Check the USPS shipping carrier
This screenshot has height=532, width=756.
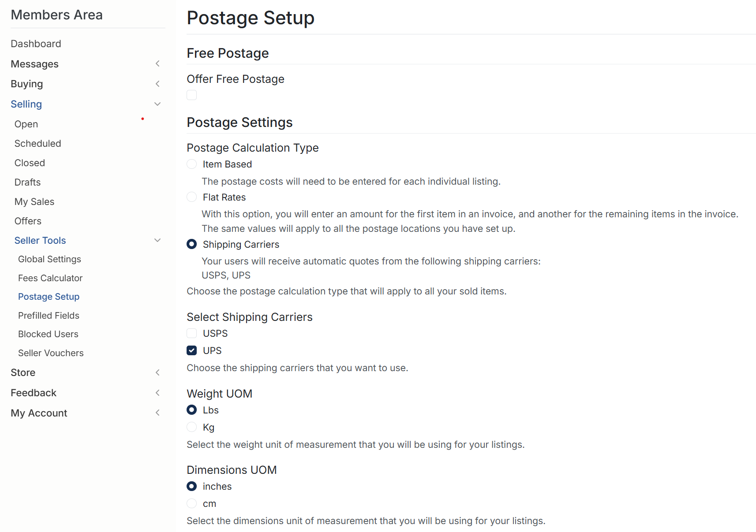191,333
